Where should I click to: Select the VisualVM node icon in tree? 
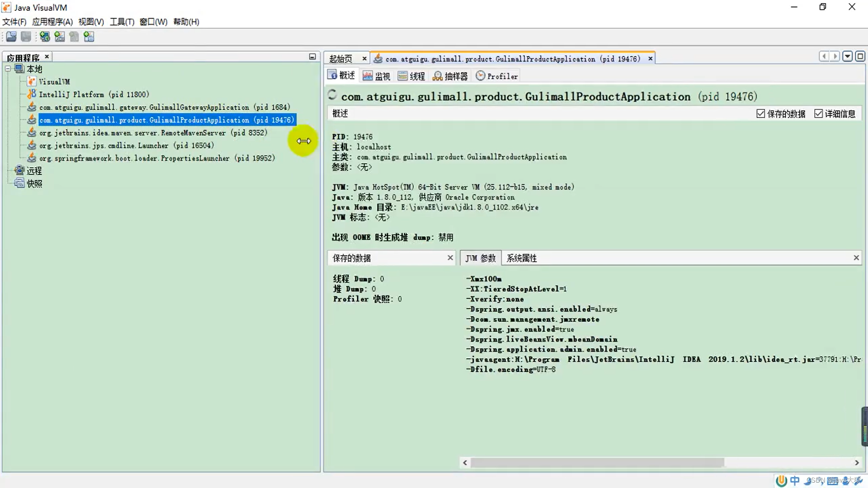31,81
